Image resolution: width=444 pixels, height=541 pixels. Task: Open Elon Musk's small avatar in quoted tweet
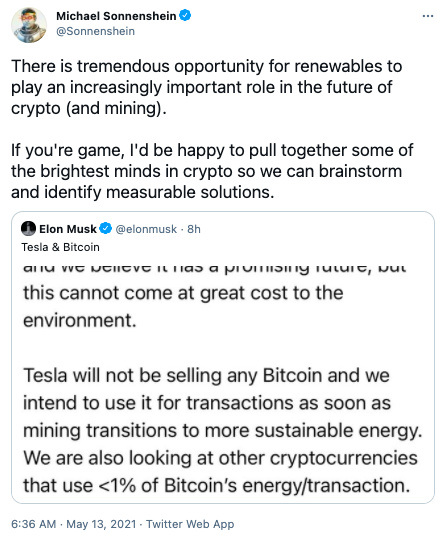coord(28,228)
